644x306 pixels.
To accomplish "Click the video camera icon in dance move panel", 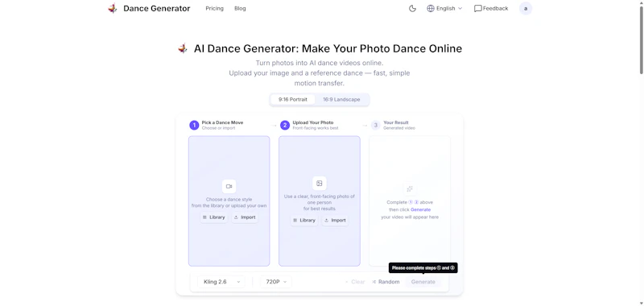I will coord(229,186).
